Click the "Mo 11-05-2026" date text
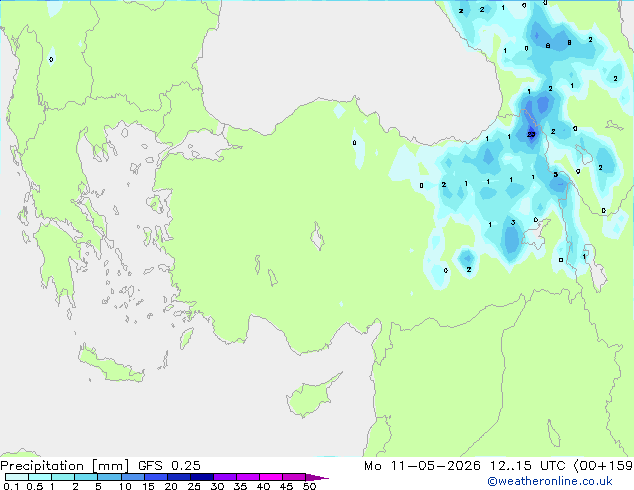Screen dimensions: 634x490 (x=422, y=466)
